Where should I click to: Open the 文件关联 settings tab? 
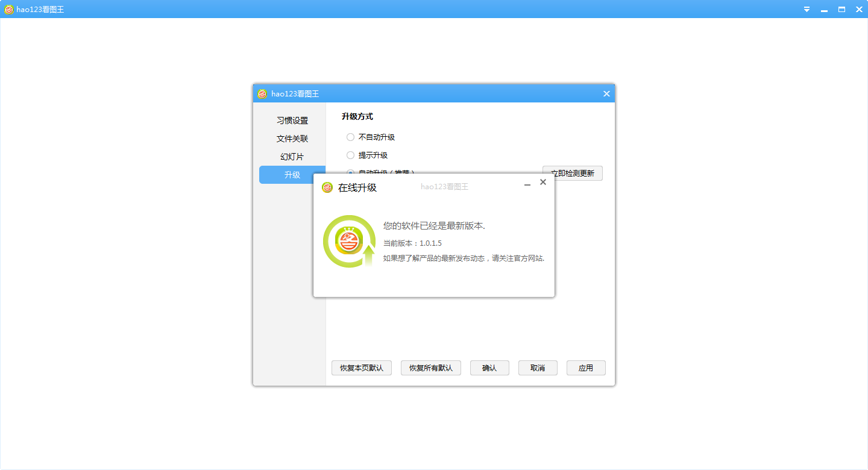click(x=292, y=138)
